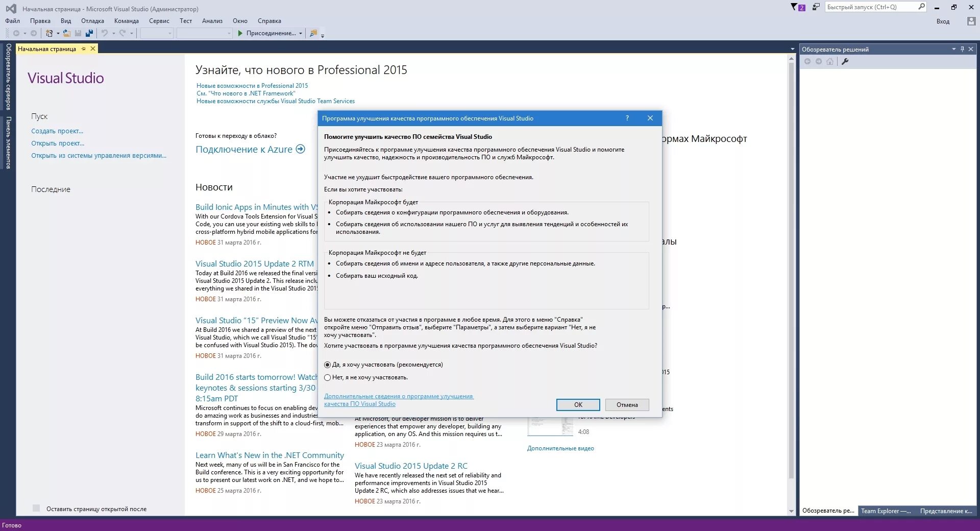Select 'Да, я хочу участвовать' radio button
The width and height of the screenshot is (980, 531).
pyautogui.click(x=328, y=365)
